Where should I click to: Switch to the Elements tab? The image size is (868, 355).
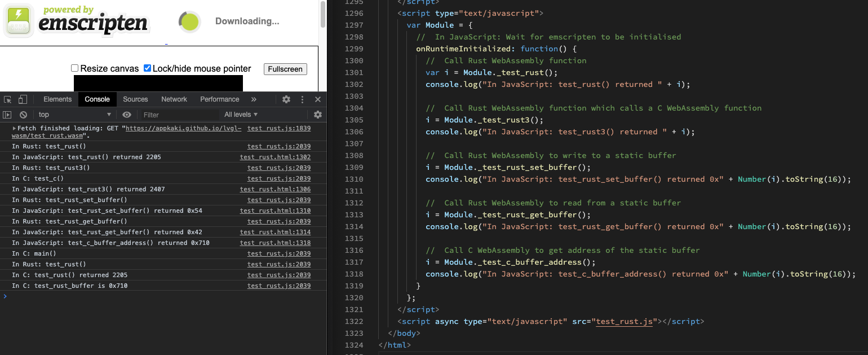[x=57, y=99]
